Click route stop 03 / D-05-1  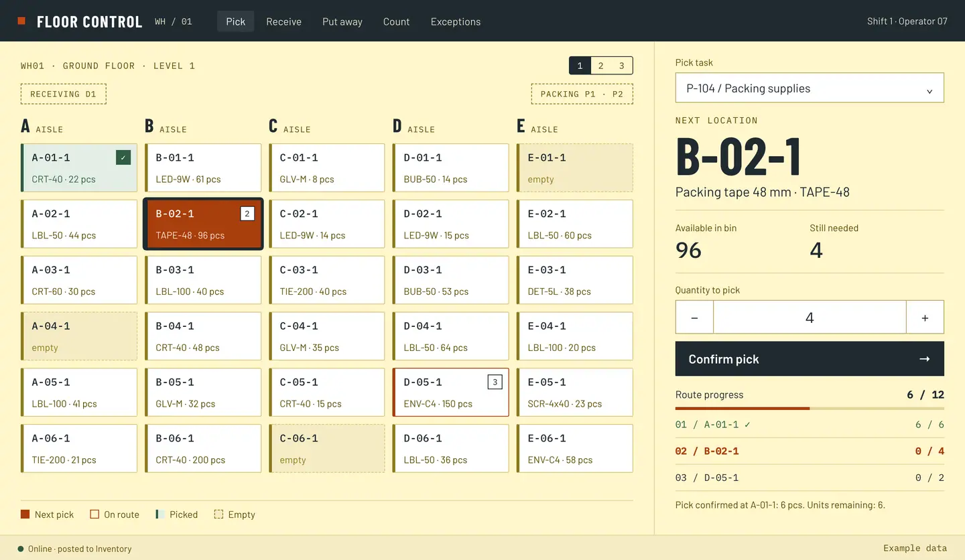tap(810, 478)
